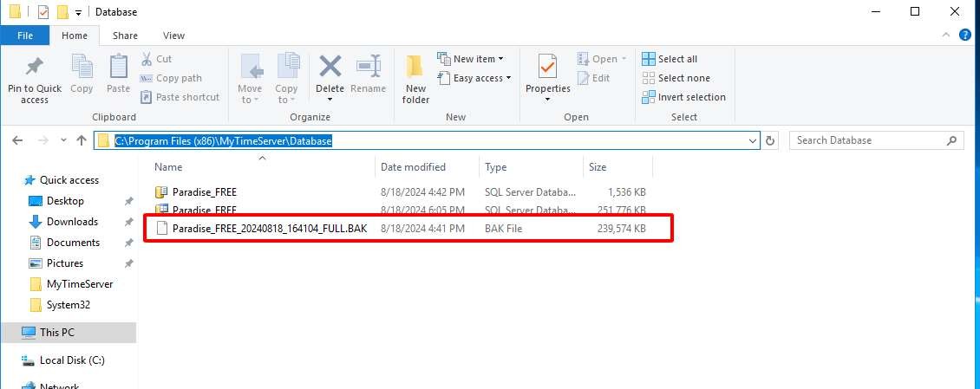Go up one folder level
Screen dimensions: 980x389
click(82, 140)
